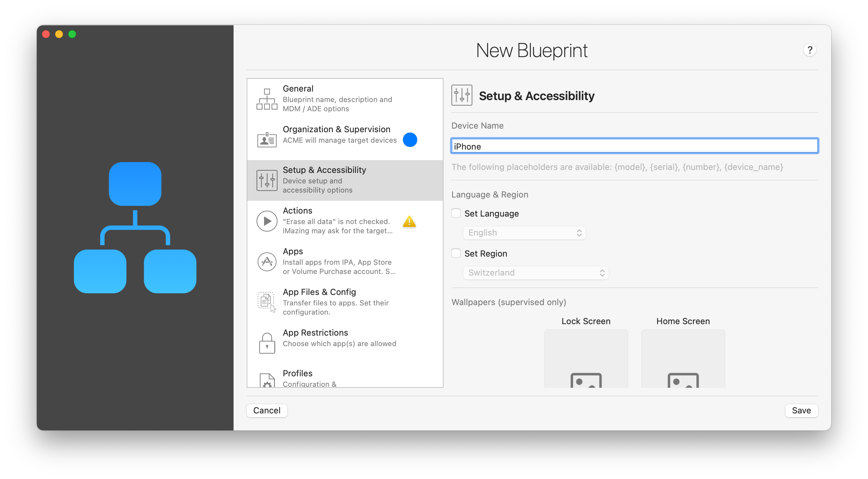Click the placeholders hint text under Device Name

click(617, 167)
